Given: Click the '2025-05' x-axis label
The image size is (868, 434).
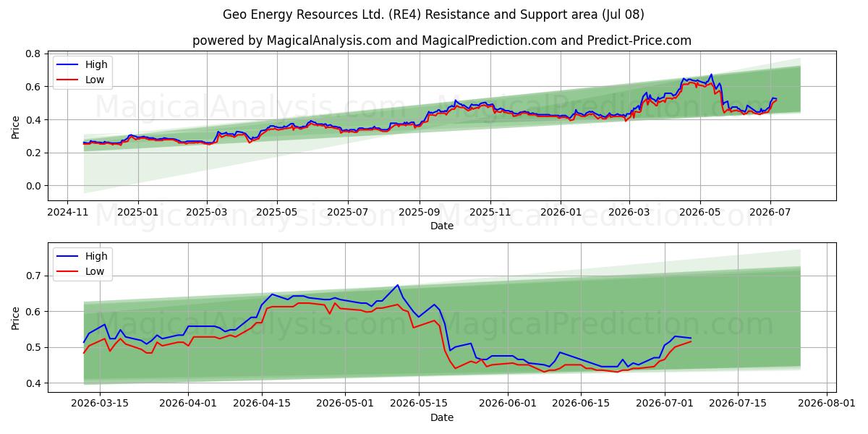Looking at the screenshot, I should [x=278, y=212].
